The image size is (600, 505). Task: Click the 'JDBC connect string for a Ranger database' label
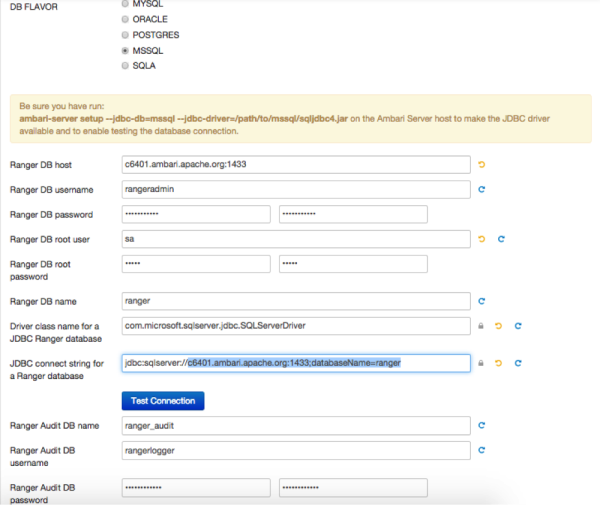57,370
